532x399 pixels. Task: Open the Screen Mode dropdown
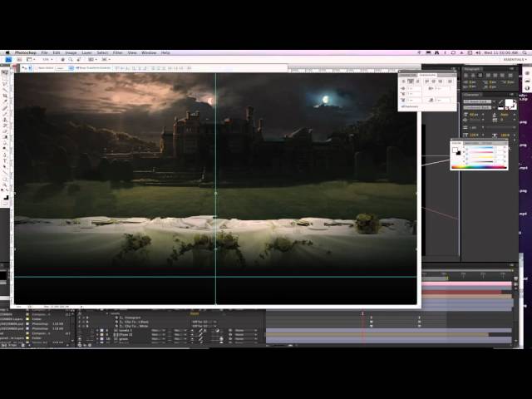point(106,60)
